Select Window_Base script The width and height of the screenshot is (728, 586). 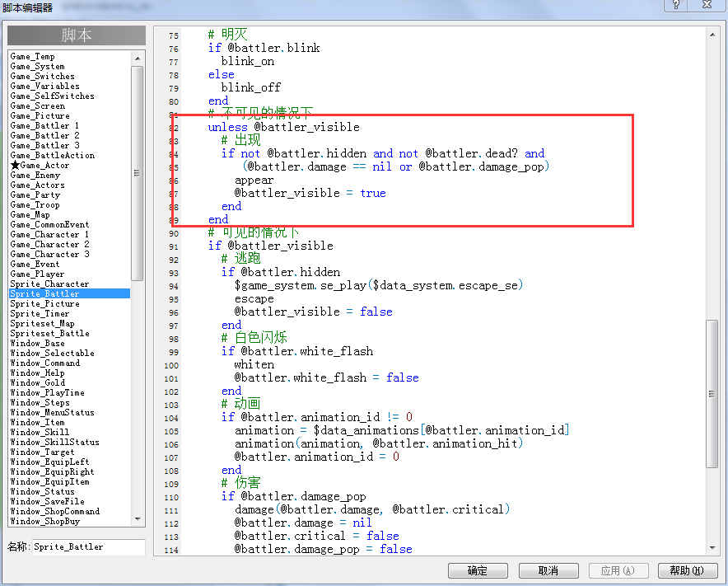pos(38,344)
